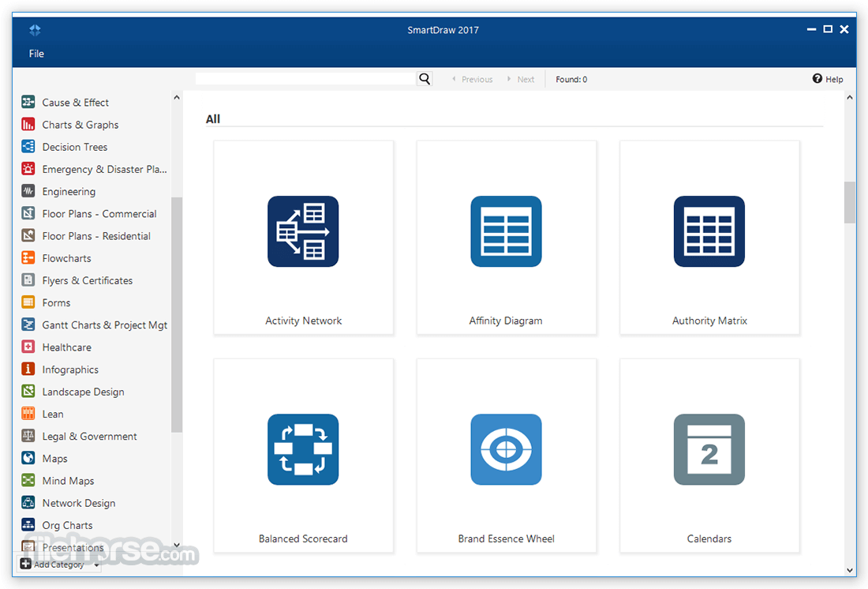Select the Healthcare category label
The width and height of the screenshot is (868, 589).
pyautogui.click(x=66, y=347)
